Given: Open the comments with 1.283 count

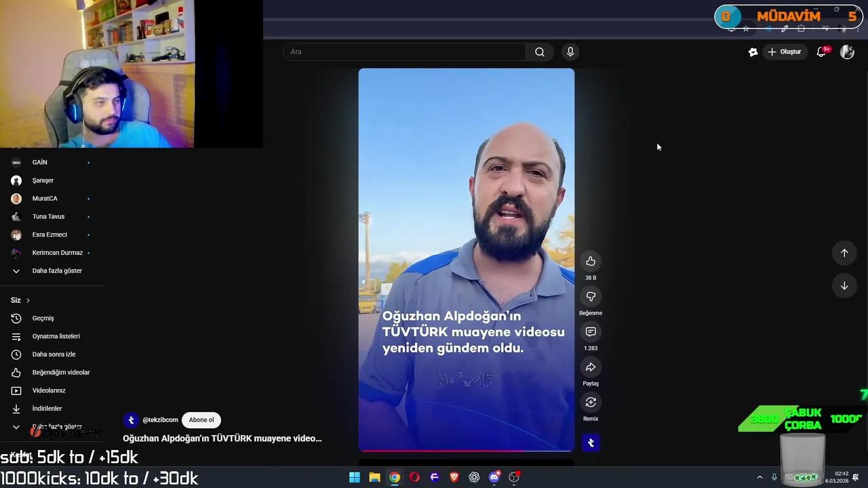Looking at the screenshot, I should (591, 332).
